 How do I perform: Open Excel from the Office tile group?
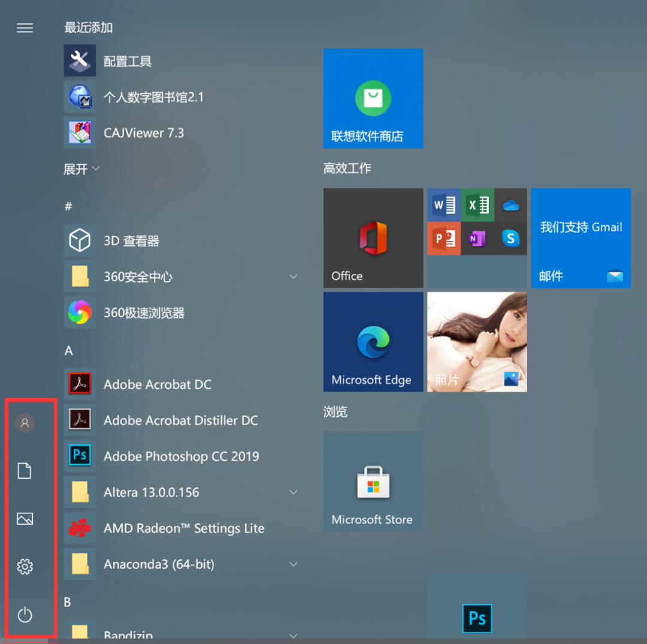point(477,205)
